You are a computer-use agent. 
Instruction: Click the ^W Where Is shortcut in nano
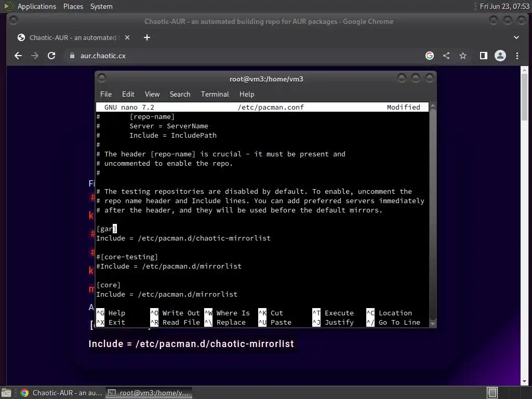[227, 313]
